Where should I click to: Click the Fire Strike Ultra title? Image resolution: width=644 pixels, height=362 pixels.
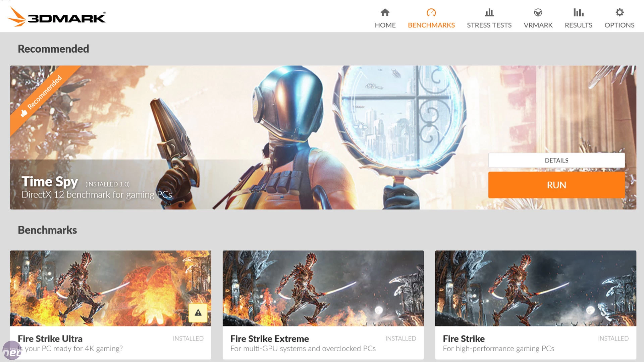pyautogui.click(x=50, y=339)
